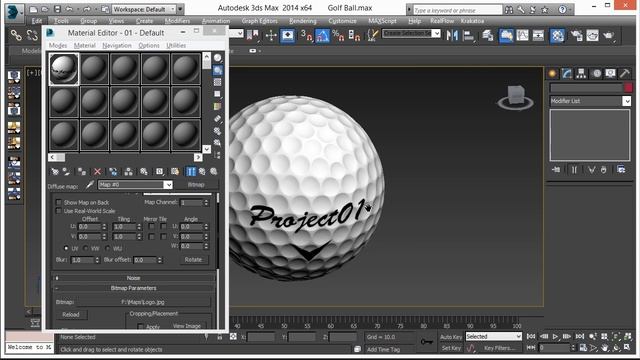The height and width of the screenshot is (360, 640).
Task: Toggle the U Mirror checkbox
Action: click(151, 227)
